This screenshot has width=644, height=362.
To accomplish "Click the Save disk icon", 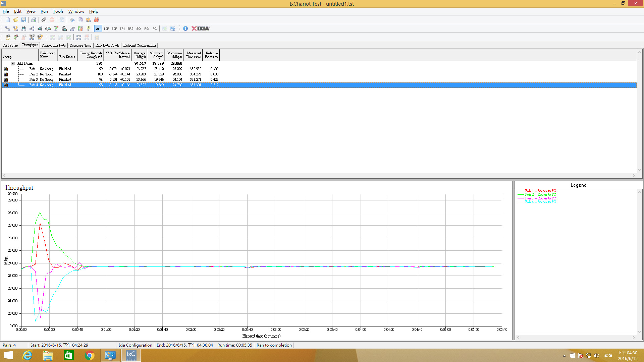I will 24,20.
